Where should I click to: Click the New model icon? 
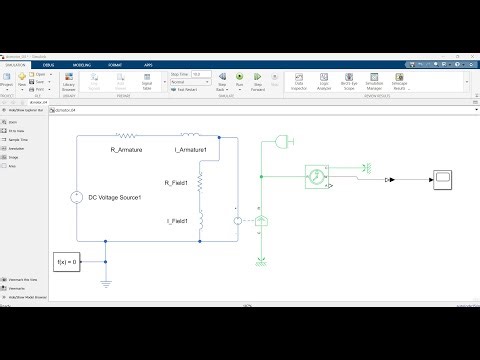pos(22,77)
